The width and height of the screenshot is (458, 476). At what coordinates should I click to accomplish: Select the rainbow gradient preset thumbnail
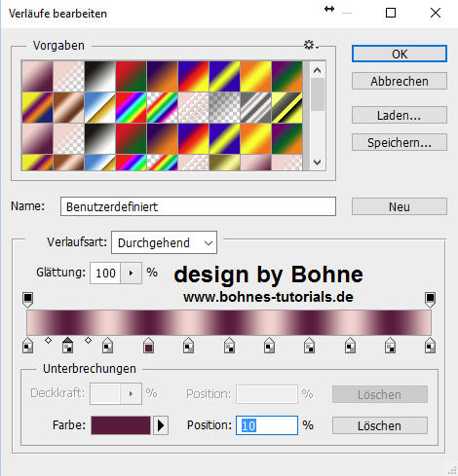tap(131, 107)
